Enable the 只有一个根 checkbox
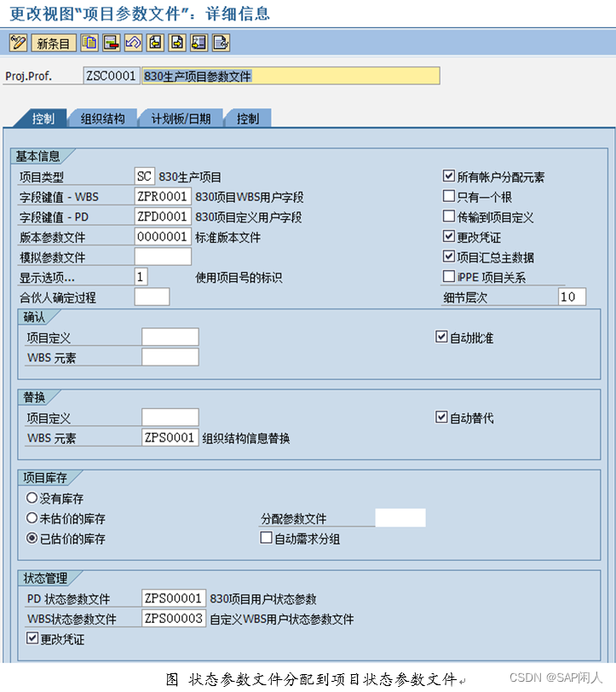Viewport: 616px width, 692px height. tap(449, 195)
